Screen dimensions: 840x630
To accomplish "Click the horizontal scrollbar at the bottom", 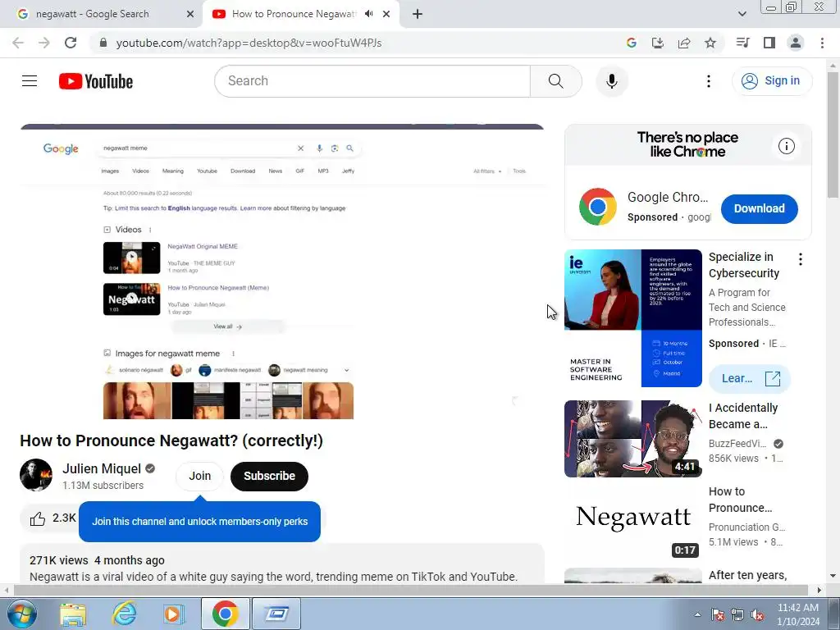I will click(x=410, y=590).
